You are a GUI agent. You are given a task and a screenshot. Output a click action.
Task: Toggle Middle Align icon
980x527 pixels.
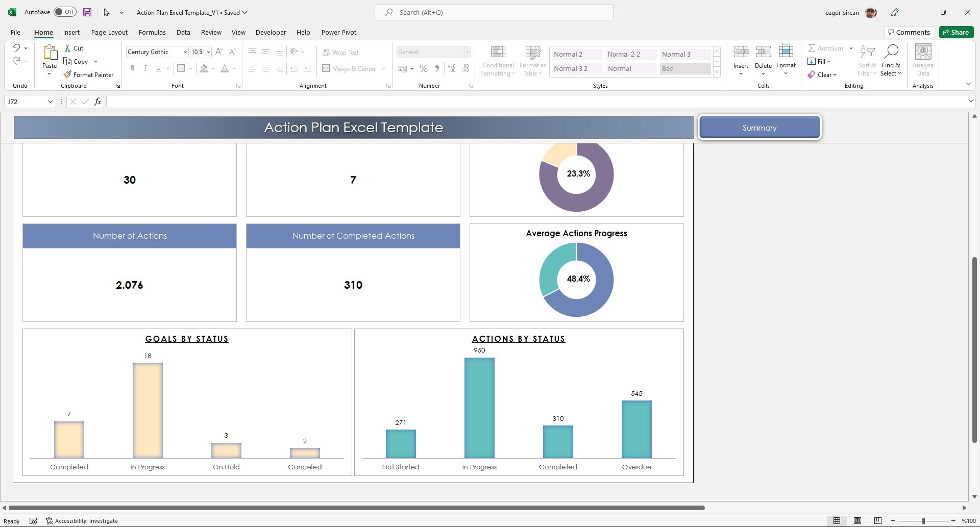266,52
